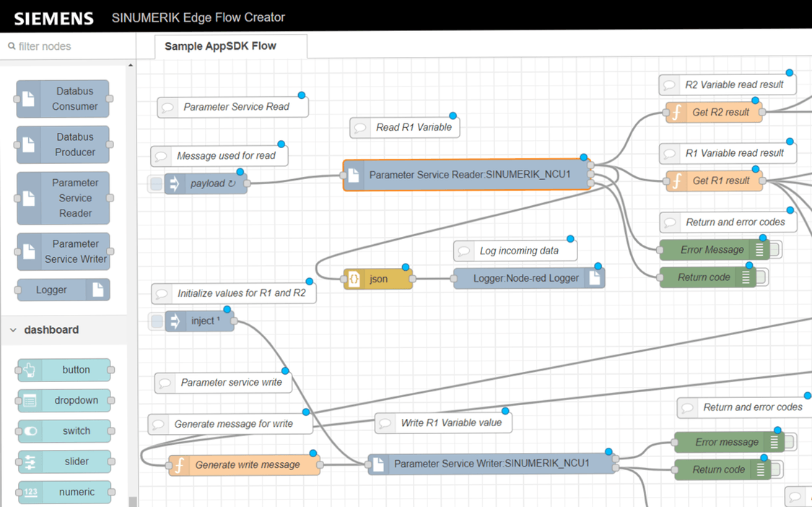The width and height of the screenshot is (812, 507).
Task: Select the payload inject node
Action: click(206, 183)
